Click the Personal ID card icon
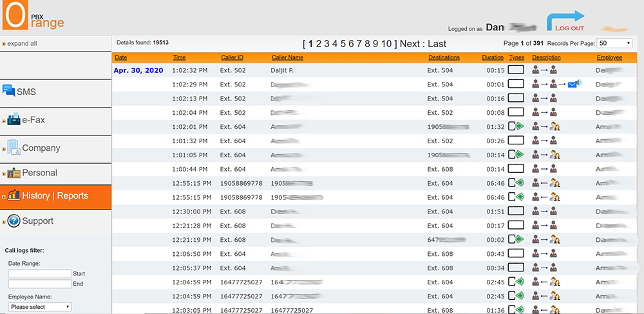Viewport: 644px width, 314px height. 14,173
